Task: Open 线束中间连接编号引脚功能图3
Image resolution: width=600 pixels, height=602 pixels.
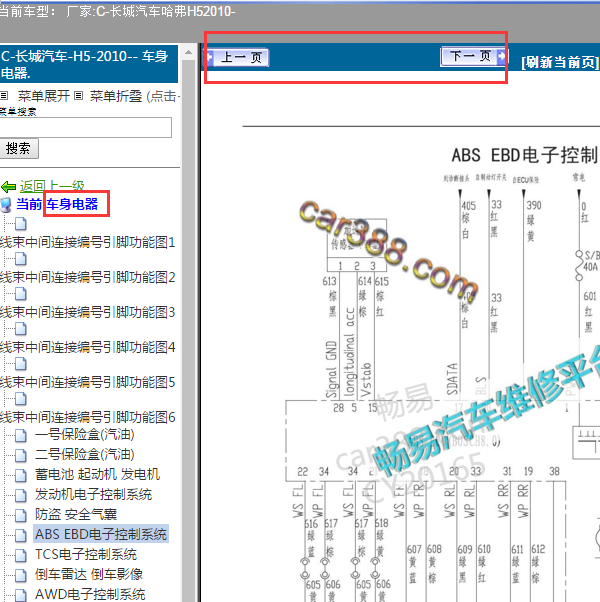Action: coord(87,312)
